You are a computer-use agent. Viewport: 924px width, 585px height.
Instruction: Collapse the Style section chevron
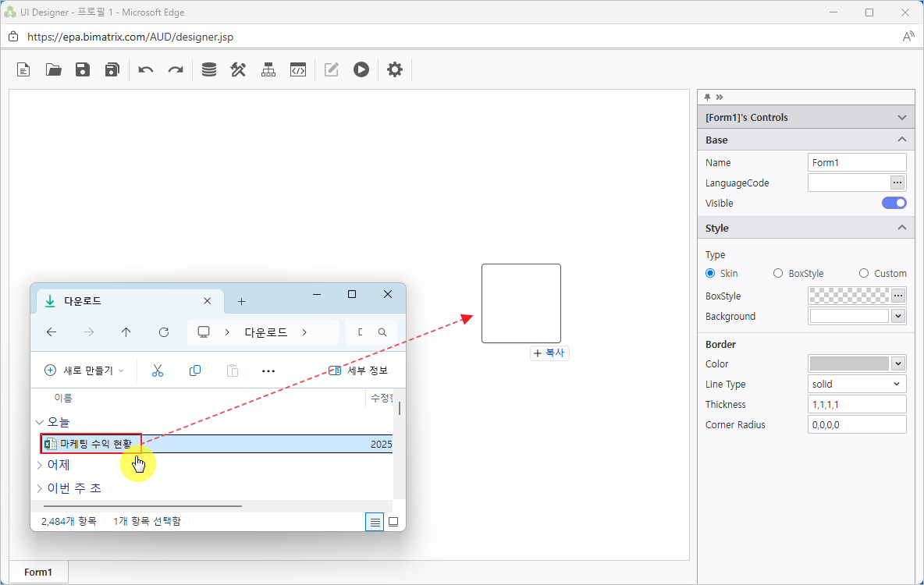click(901, 228)
